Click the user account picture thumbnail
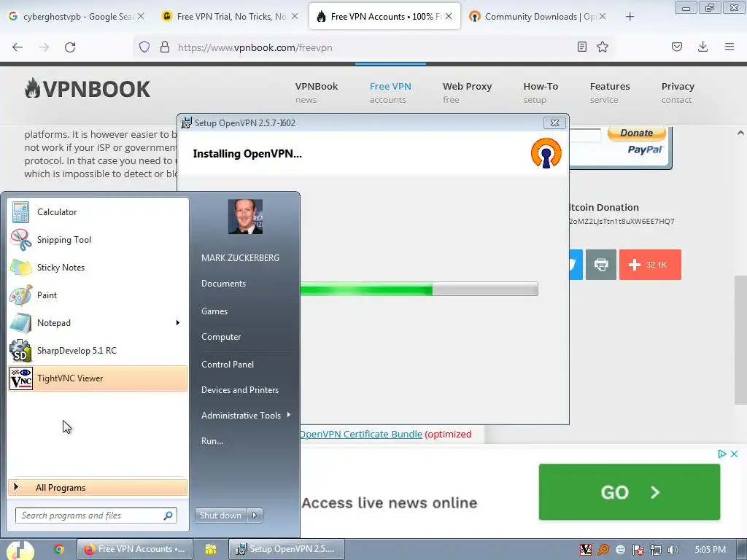Image resolution: width=747 pixels, height=560 pixels. pos(245,217)
